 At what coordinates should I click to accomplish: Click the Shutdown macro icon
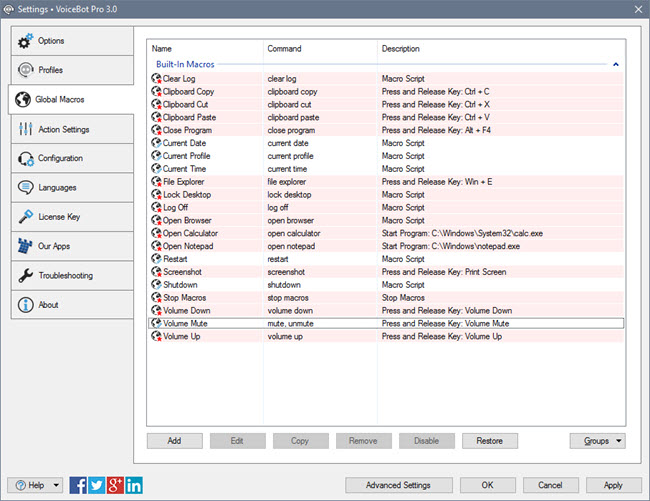coord(156,284)
